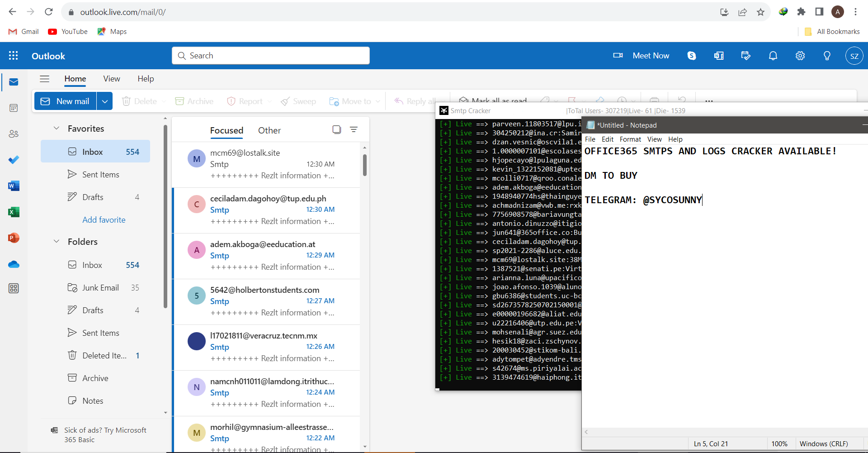
Task: Open the email from mcm69@lostalk.site
Action: point(266,164)
